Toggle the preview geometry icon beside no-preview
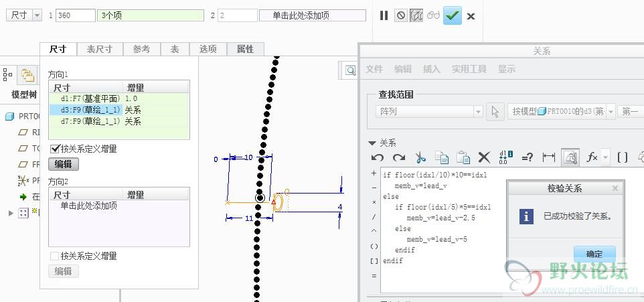 [x=416, y=15]
